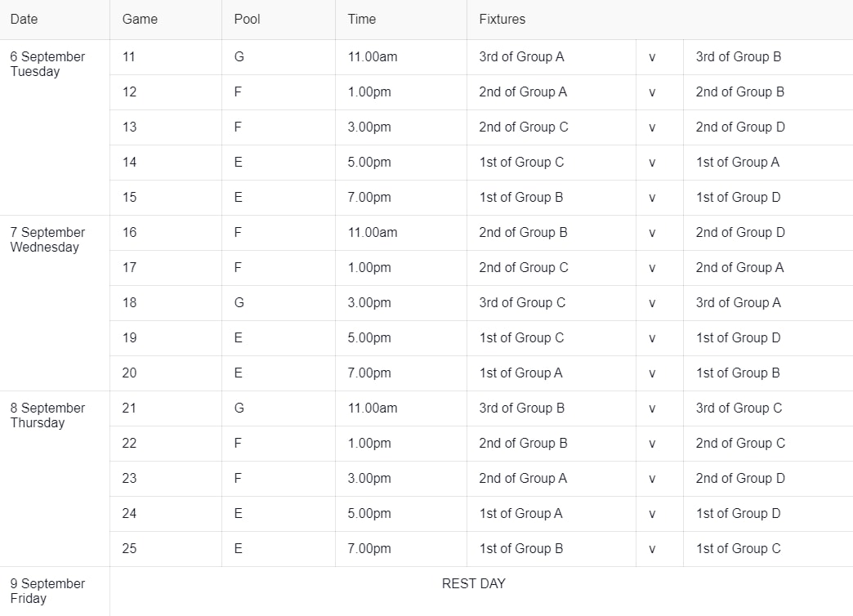Click the 7.00pm time for game 15
The height and width of the screenshot is (616, 853).
(369, 197)
